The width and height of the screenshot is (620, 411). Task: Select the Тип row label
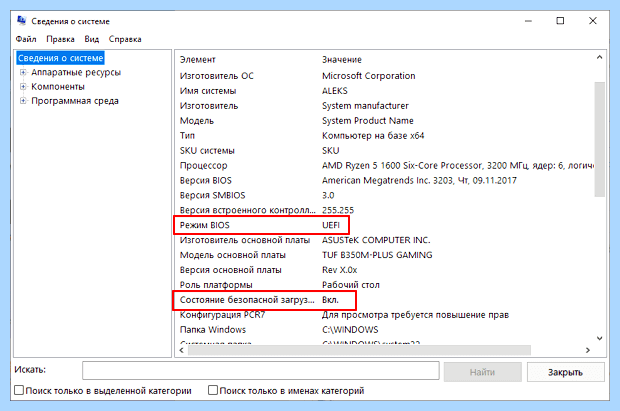(187, 136)
